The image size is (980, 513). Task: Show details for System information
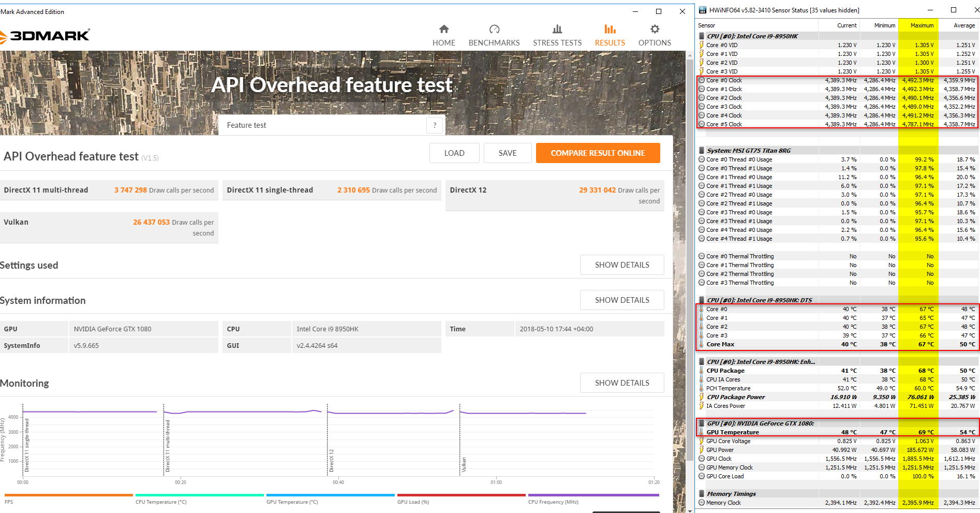[x=622, y=300]
